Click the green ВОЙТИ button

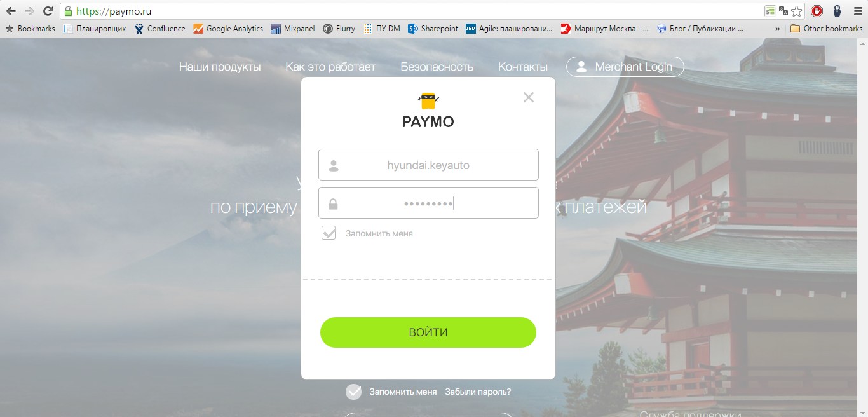pos(428,332)
